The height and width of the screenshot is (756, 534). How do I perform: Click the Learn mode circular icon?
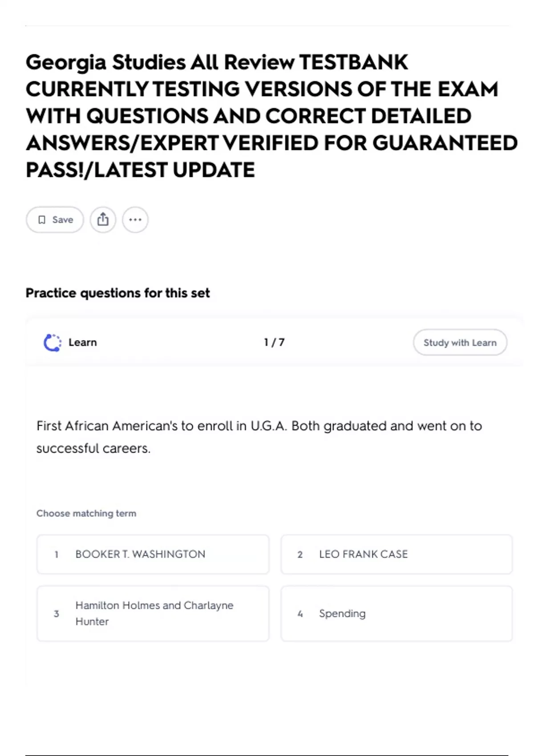pos(53,342)
